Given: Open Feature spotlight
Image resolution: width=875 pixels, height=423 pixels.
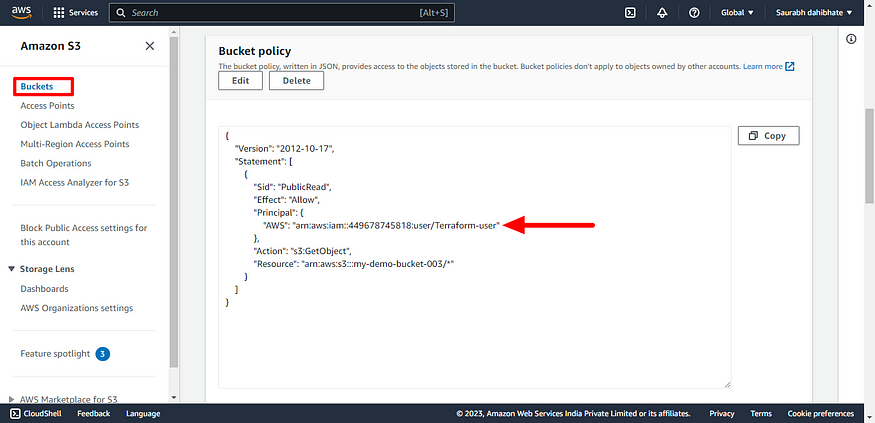Looking at the screenshot, I should [x=55, y=354].
